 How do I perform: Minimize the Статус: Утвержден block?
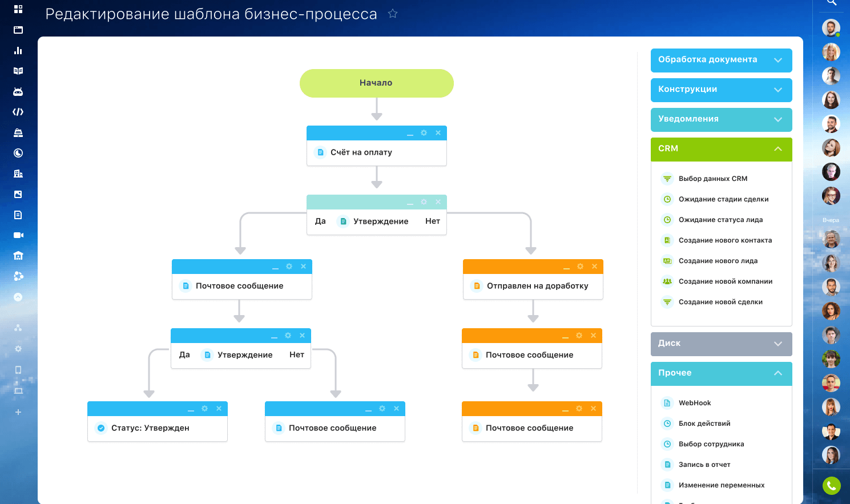[191, 409]
